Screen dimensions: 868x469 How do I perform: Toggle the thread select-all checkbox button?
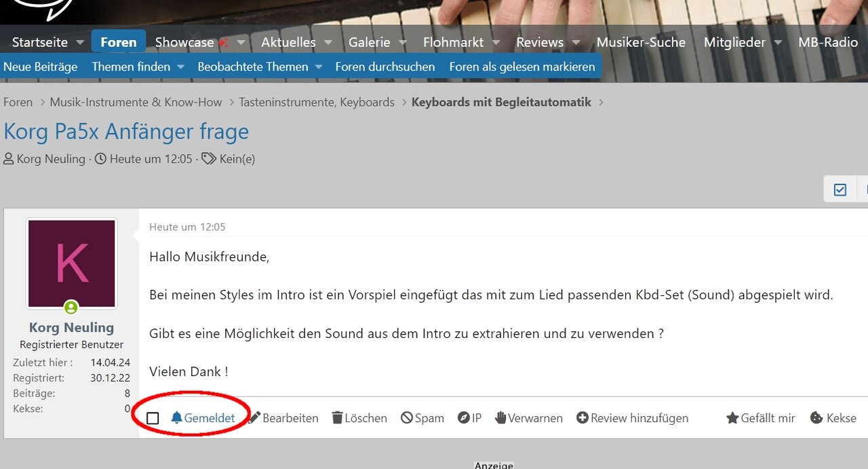[x=840, y=190]
